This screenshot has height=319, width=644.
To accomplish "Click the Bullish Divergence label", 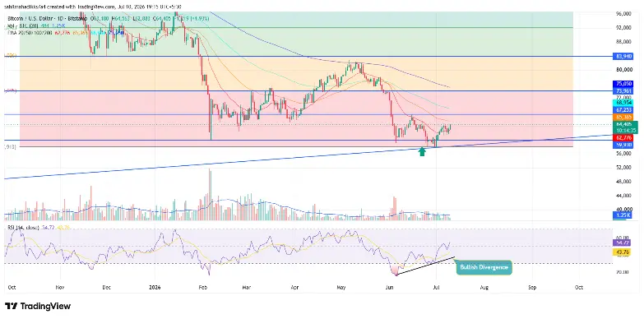I will point(484,268).
